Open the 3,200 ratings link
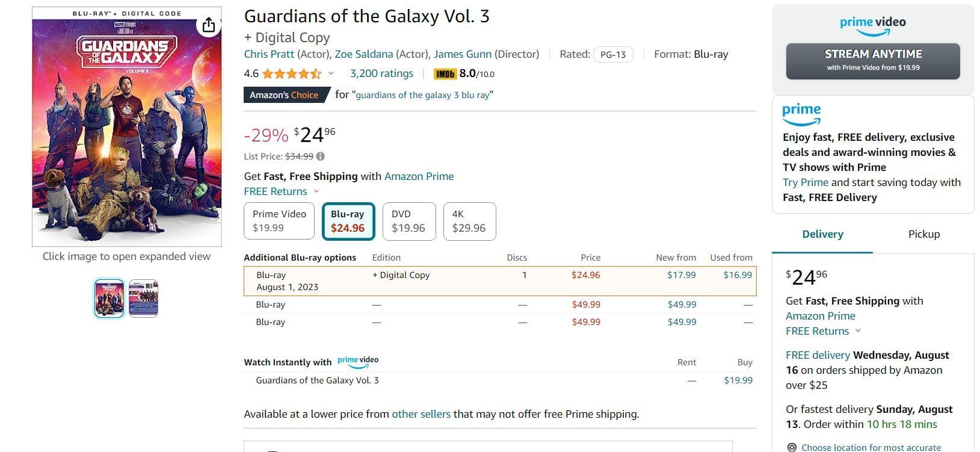The height and width of the screenshot is (452, 980). click(381, 73)
